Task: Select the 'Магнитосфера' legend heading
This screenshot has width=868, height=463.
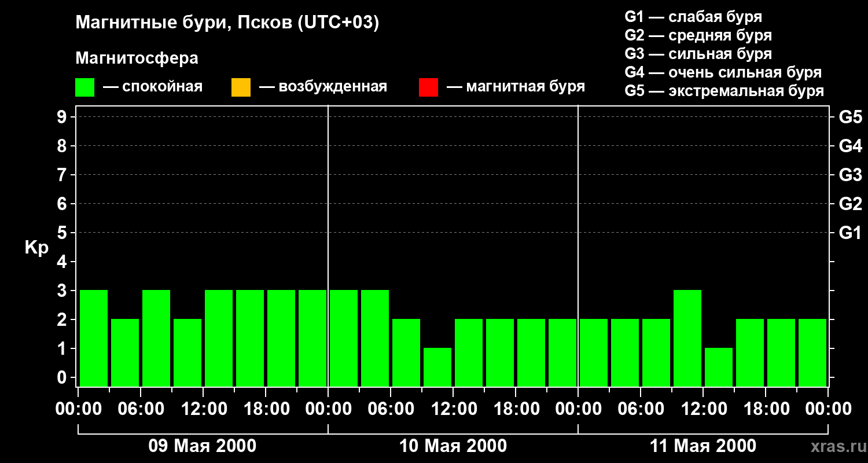Action: pos(137,58)
